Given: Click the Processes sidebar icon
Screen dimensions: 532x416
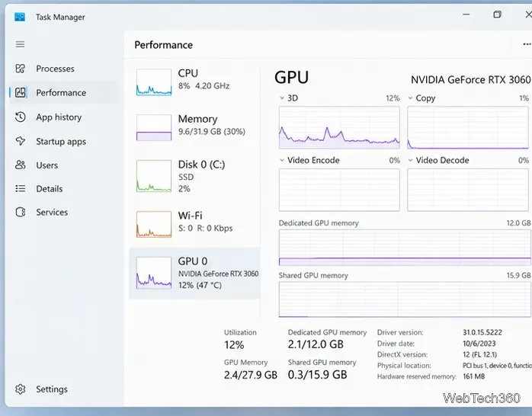Looking at the screenshot, I should (20, 69).
